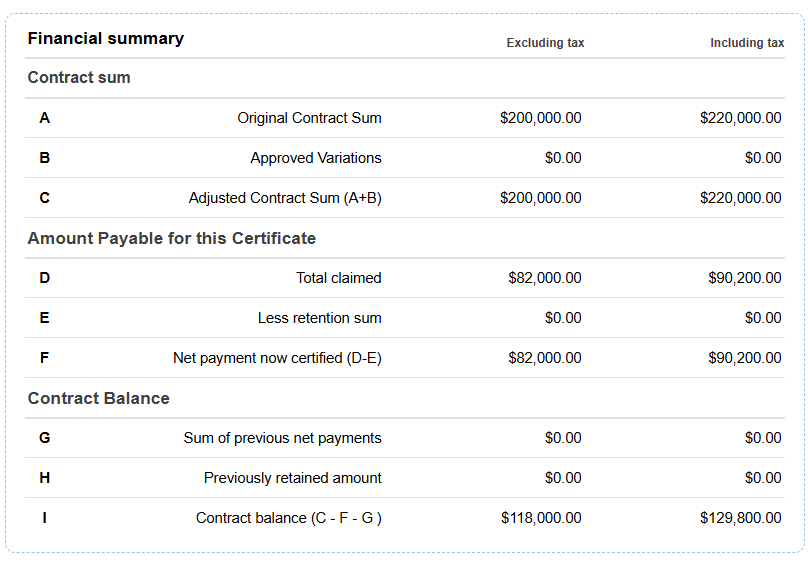Image resolution: width=808 pixels, height=569 pixels.
Task: Select the Including tax column header
Action: [747, 43]
